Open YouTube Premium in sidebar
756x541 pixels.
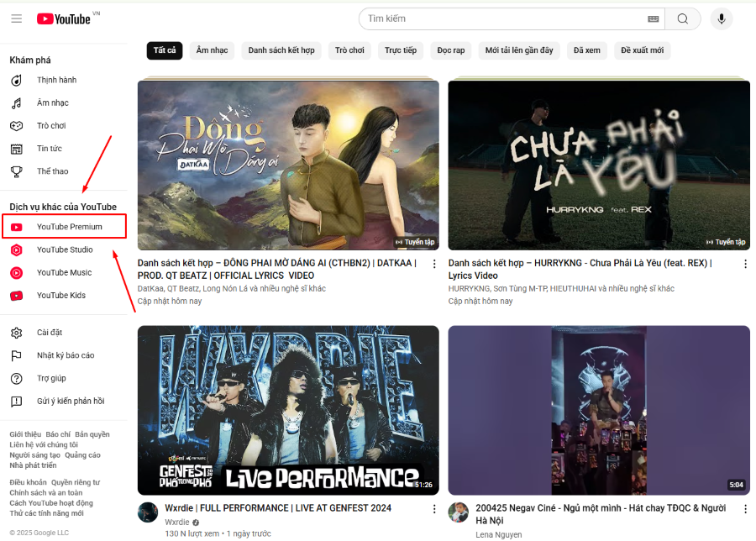click(x=64, y=227)
